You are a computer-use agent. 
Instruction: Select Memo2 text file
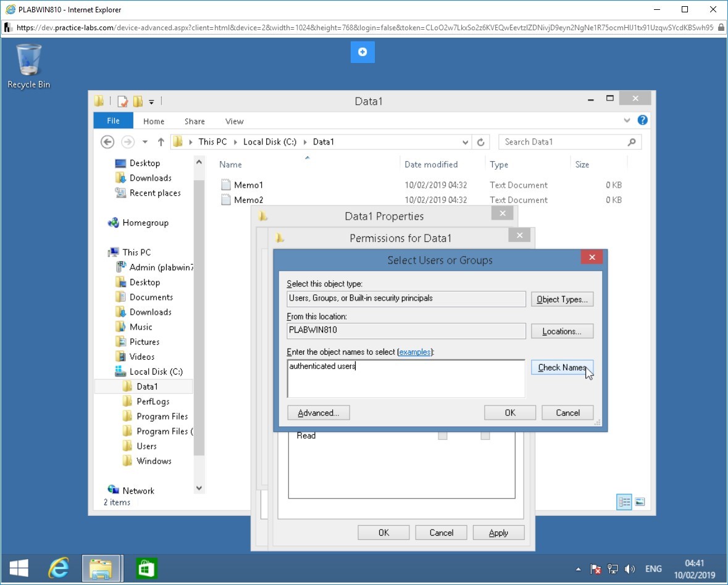point(248,200)
